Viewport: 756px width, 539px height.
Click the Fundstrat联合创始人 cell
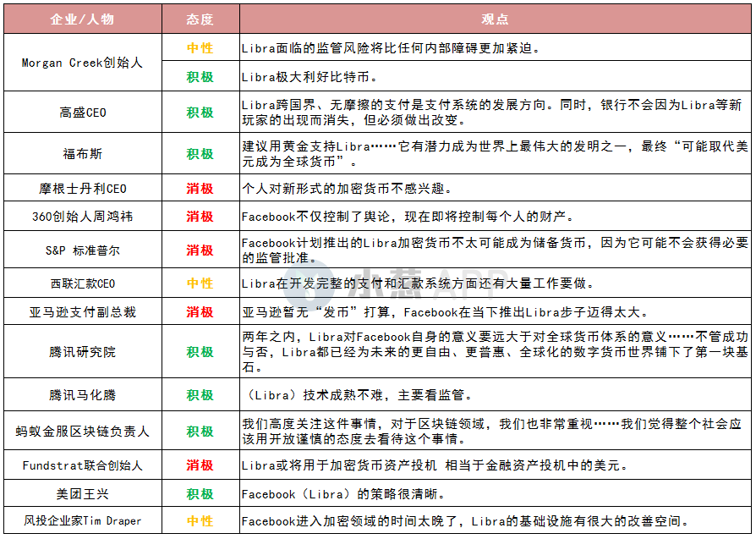click(x=82, y=465)
